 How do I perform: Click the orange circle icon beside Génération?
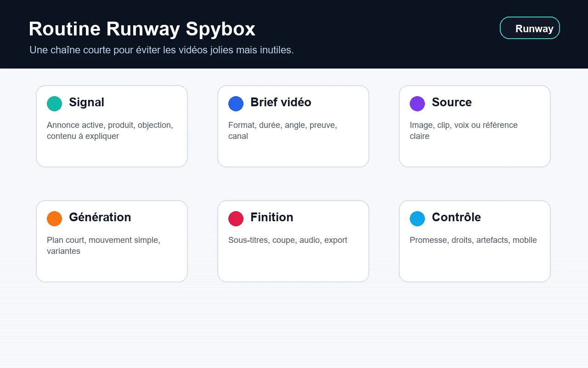click(54, 218)
